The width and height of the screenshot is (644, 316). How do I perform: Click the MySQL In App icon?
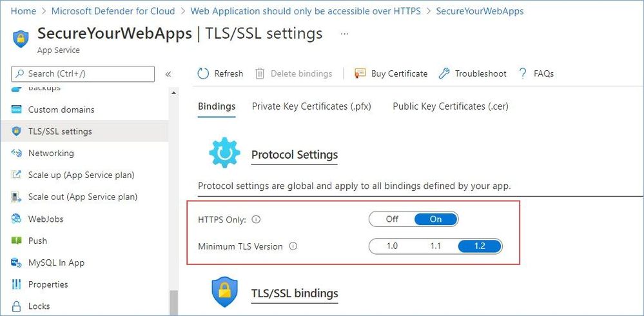16,262
